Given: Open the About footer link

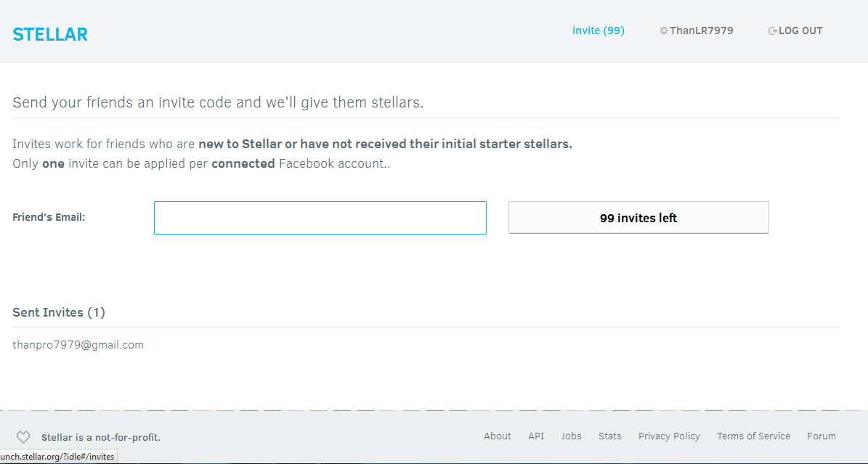Looking at the screenshot, I should 498,436.
